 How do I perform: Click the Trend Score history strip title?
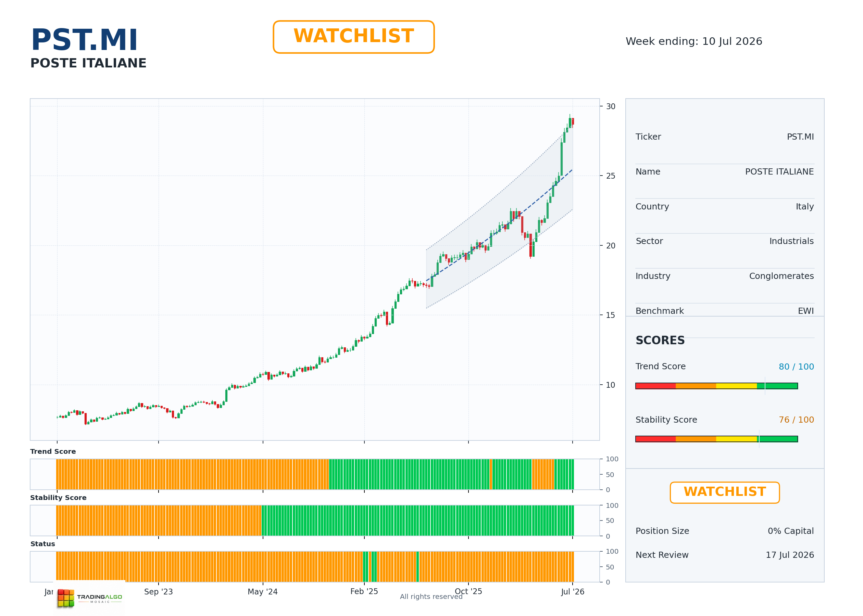point(53,451)
